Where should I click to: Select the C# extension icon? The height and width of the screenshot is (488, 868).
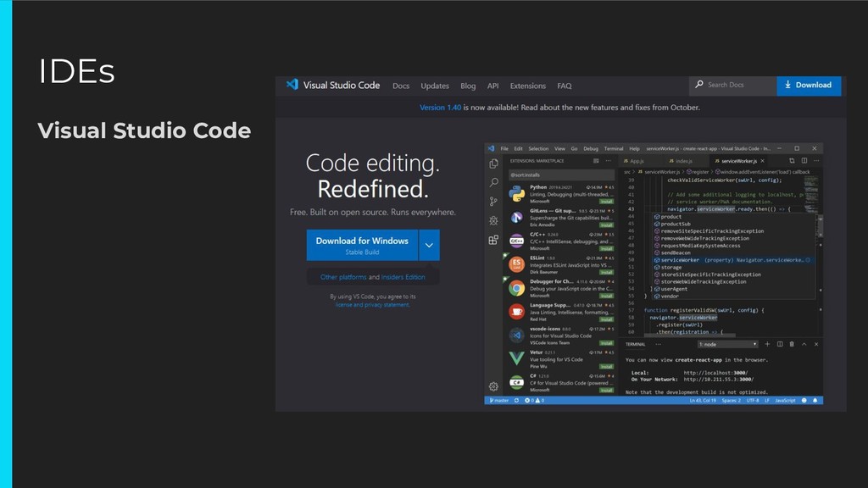(516, 382)
